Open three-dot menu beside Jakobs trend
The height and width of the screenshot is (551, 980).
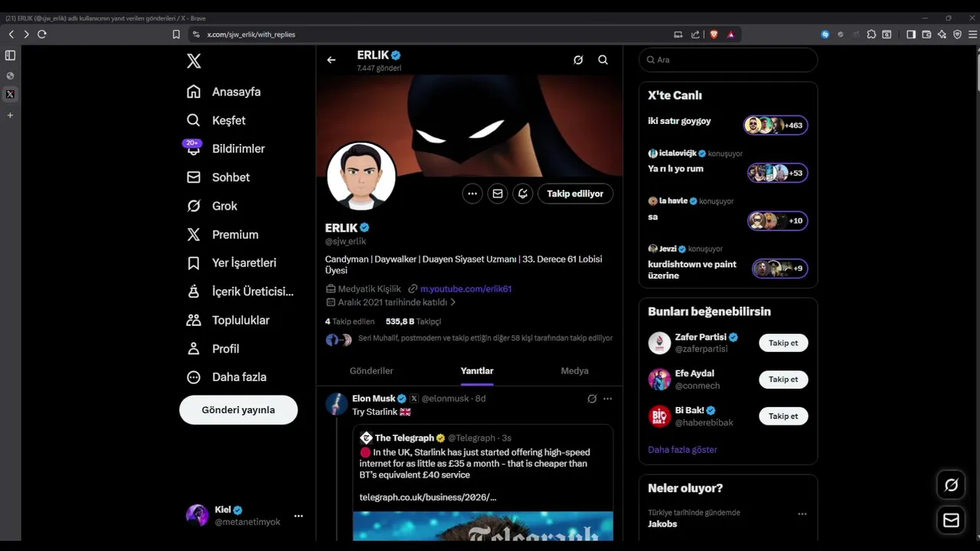(x=802, y=514)
